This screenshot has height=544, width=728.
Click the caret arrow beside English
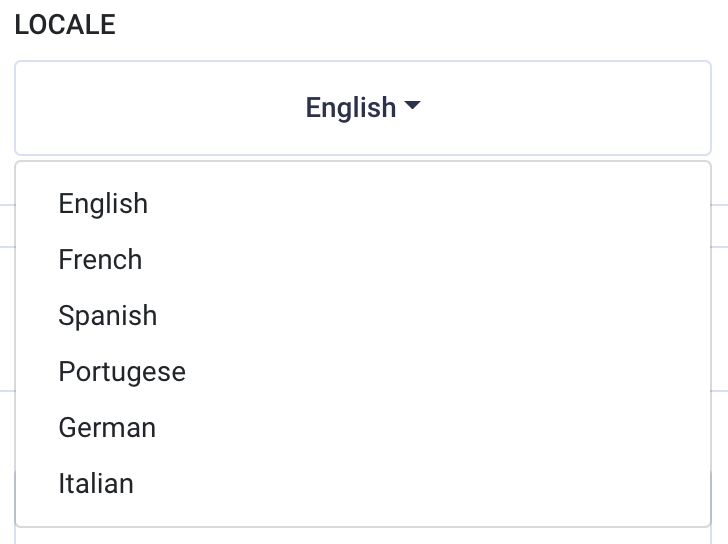point(412,108)
